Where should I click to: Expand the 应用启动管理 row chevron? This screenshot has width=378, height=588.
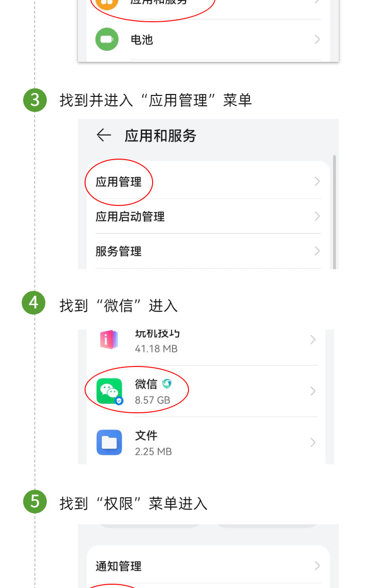click(317, 216)
